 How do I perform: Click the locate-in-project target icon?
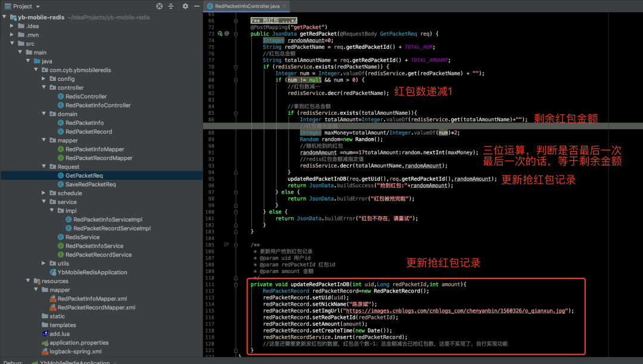tap(159, 6)
